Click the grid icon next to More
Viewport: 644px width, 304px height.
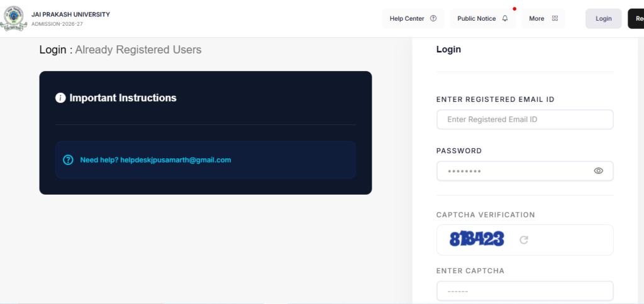(555, 18)
